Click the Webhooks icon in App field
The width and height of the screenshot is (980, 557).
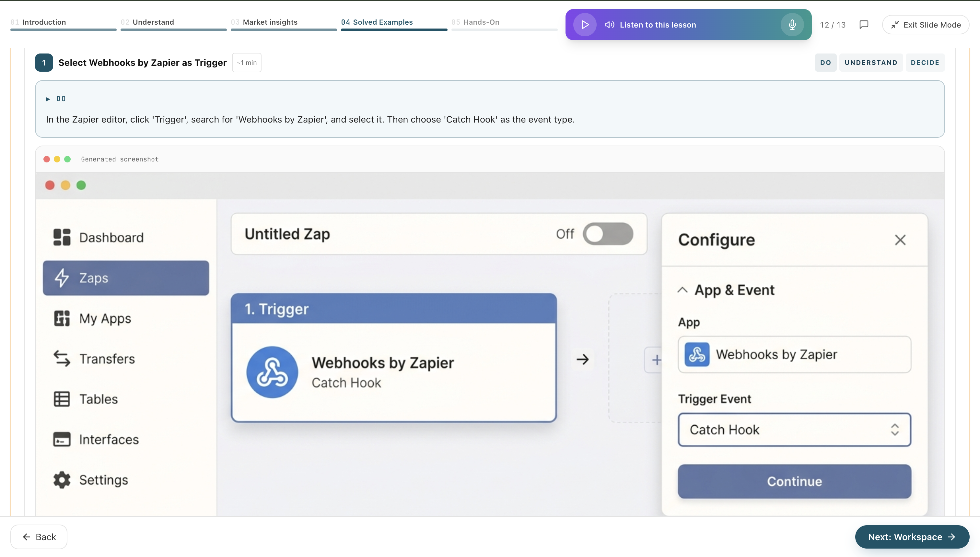tap(697, 354)
